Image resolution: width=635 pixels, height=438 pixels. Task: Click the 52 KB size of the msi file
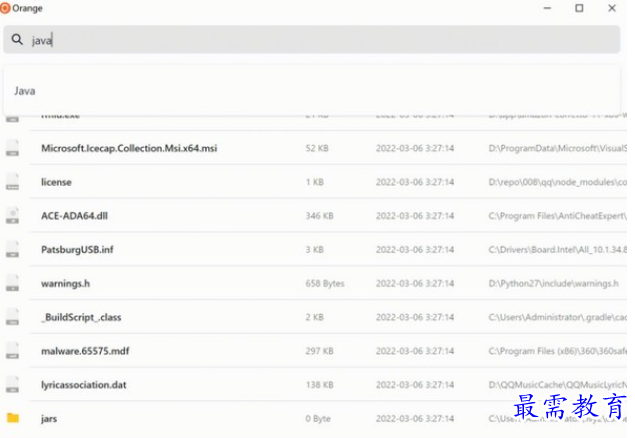pos(318,148)
